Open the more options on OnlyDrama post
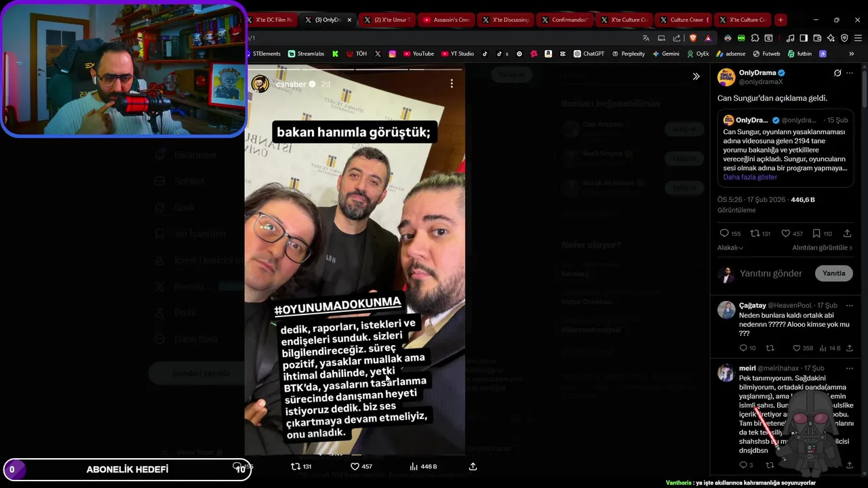Screen dimensions: 868x488 pos(850,73)
